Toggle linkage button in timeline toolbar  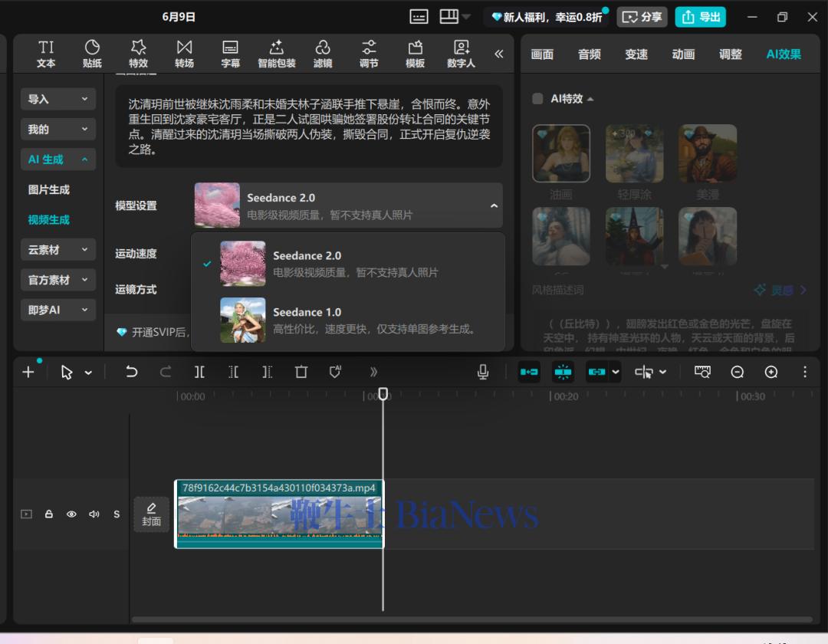tap(596, 372)
